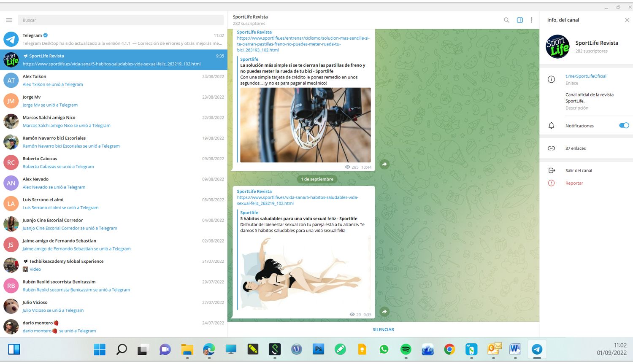The width and height of the screenshot is (633, 364).
Task: Close the Info. del canal panel
Action: [627, 20]
